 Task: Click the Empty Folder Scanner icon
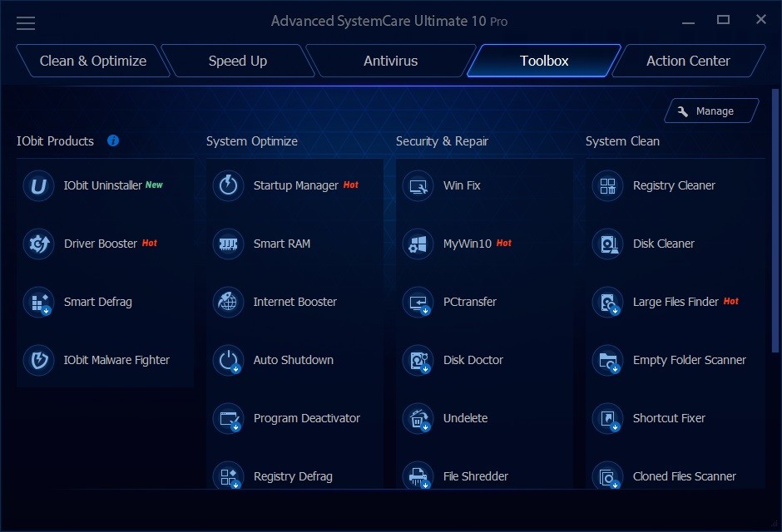click(607, 360)
